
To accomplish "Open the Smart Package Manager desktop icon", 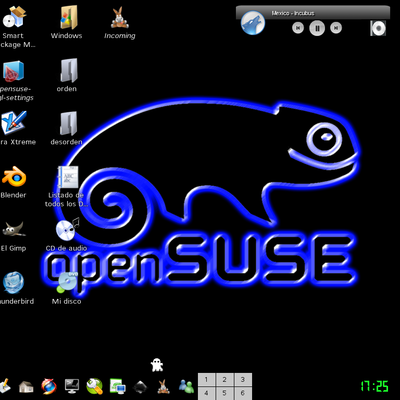I will (13, 17).
